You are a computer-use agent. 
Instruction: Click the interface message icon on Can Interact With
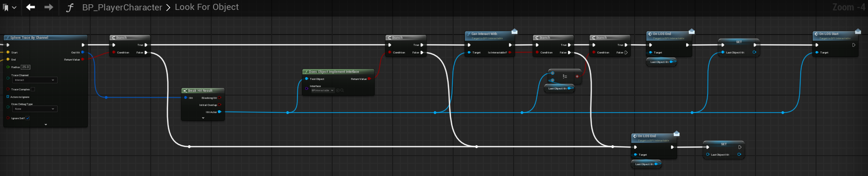point(515,32)
